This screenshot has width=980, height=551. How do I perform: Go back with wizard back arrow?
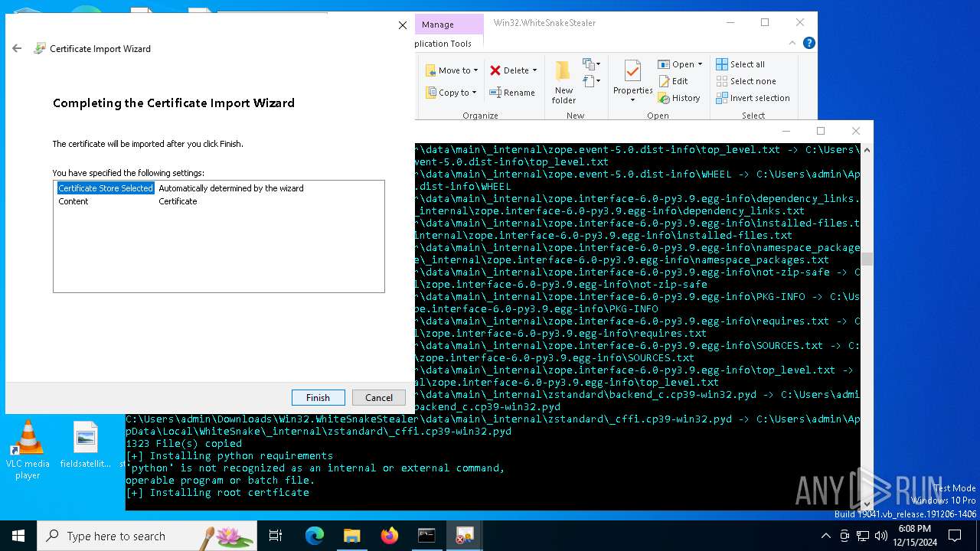17,48
